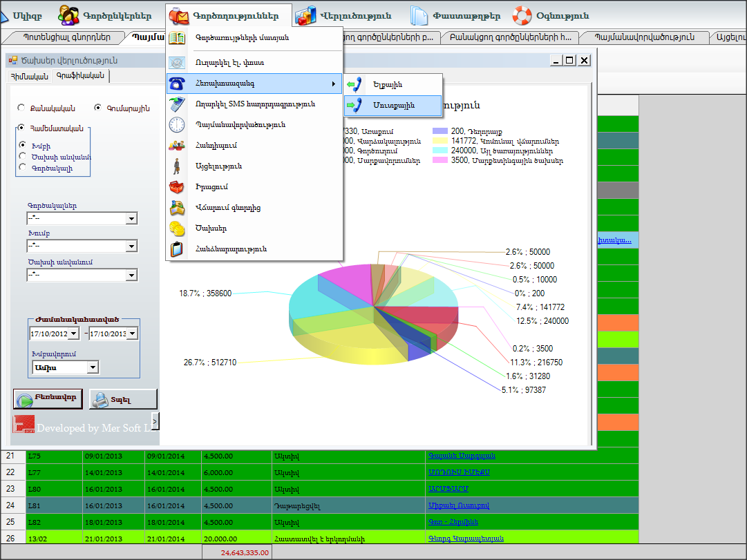The width and height of the screenshot is (747, 560).
Task: Click the 26.7% ; 512710 pie chart label
Action: (210, 363)
